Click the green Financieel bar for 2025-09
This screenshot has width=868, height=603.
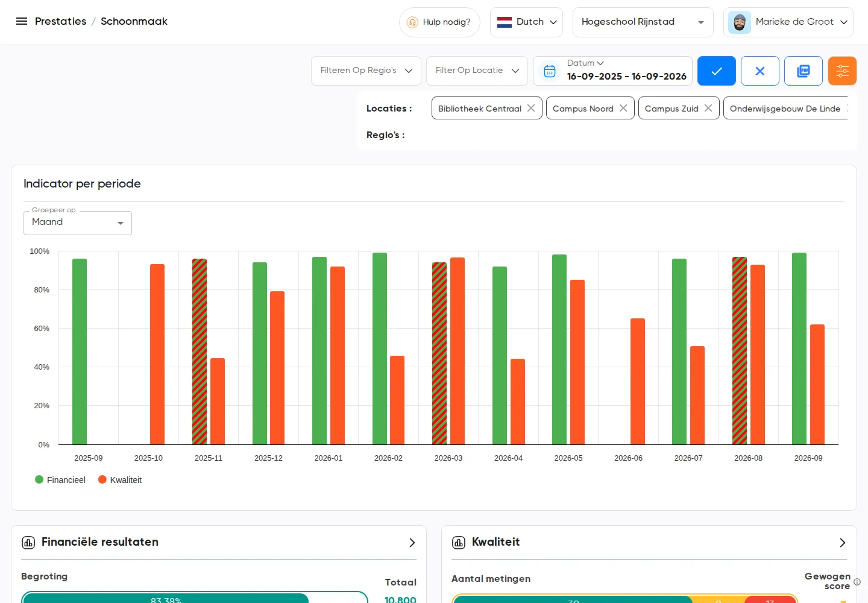(80, 352)
